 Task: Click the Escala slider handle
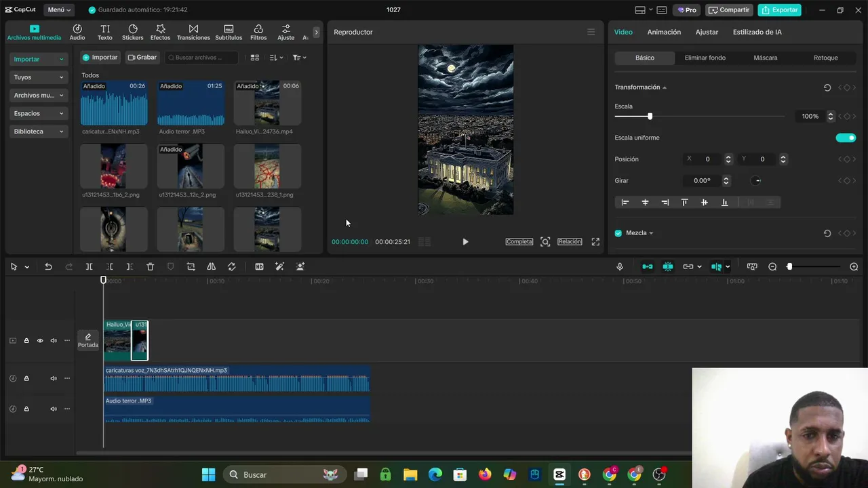click(650, 117)
